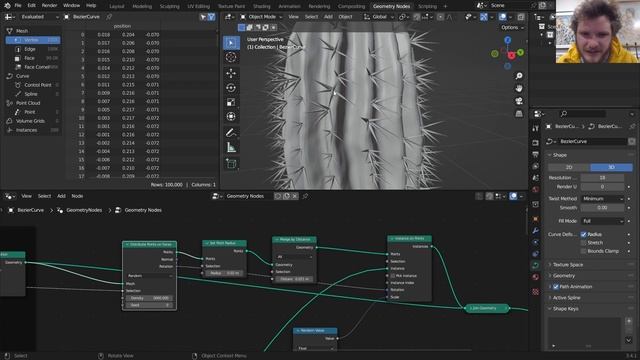Open node editor Add menu
640x360 pixels.
click(x=61, y=196)
